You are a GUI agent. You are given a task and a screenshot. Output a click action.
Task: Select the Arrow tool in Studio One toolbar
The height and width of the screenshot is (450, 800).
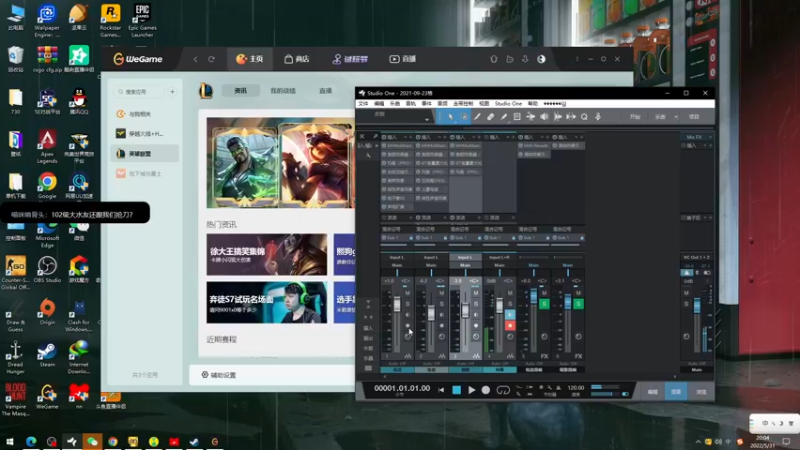click(451, 117)
